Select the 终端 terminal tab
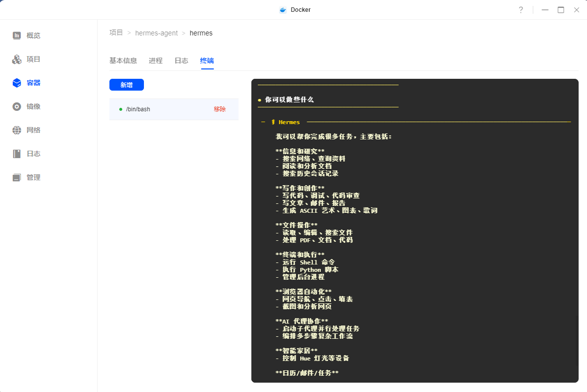This screenshot has width=587, height=392. point(207,61)
